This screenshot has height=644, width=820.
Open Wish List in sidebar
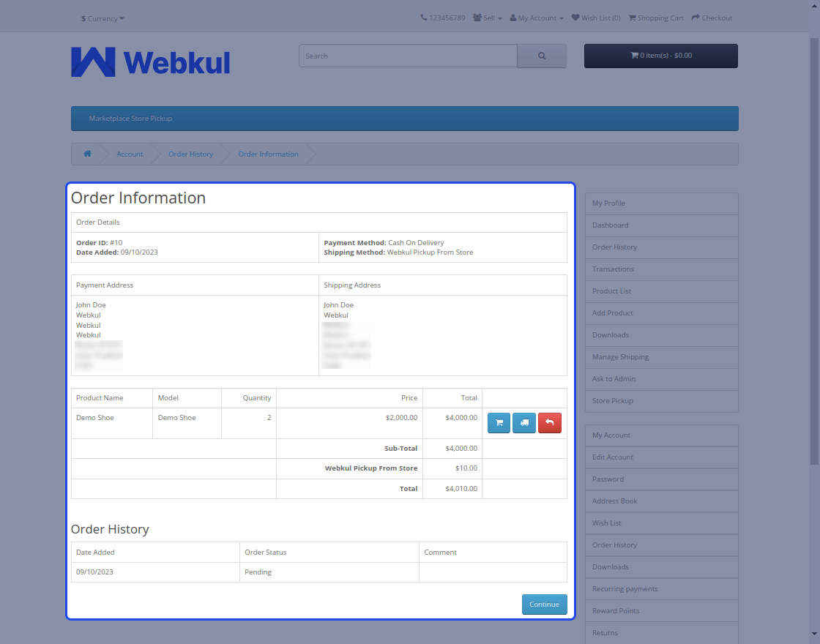(x=662, y=523)
